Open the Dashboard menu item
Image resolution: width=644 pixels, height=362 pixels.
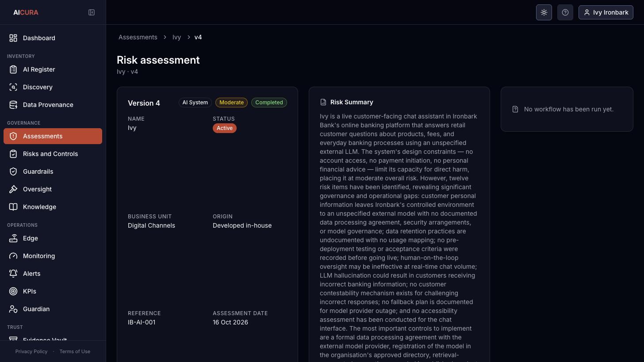point(53,38)
